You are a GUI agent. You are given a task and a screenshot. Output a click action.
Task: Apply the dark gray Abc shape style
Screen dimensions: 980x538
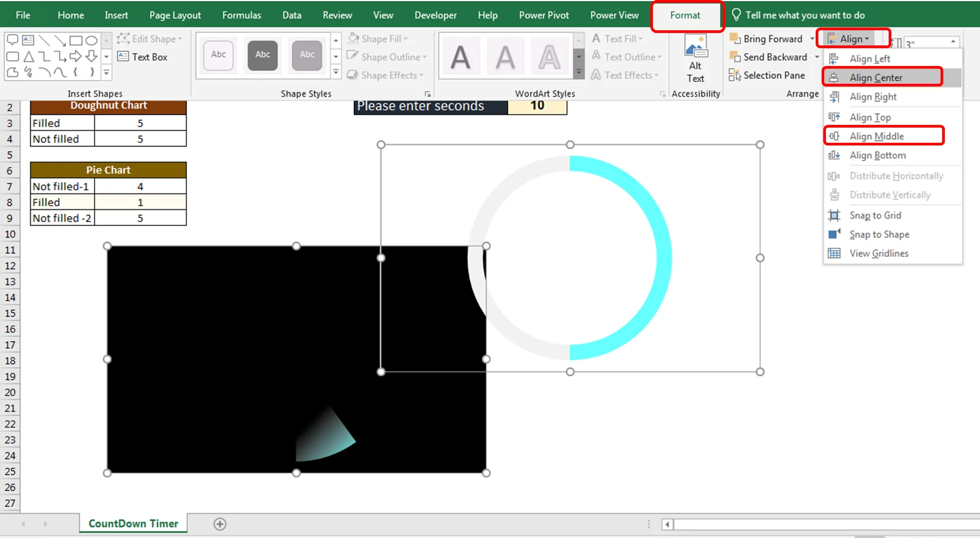[263, 55]
